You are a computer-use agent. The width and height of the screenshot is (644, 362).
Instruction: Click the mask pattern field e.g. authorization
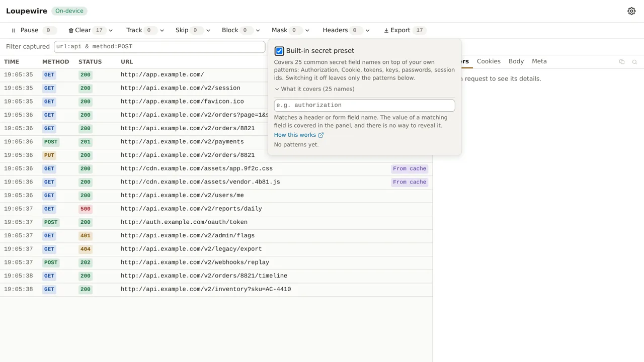pyautogui.click(x=364, y=105)
